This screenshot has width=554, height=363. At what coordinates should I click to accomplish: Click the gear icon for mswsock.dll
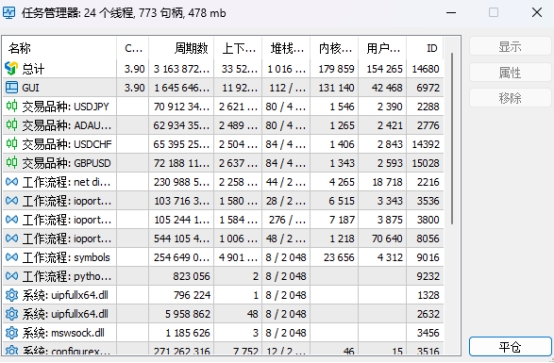(12, 333)
